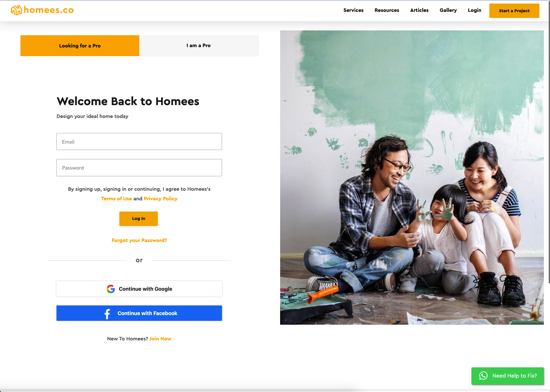Click the Google logo icon
The image size is (550, 392).
pos(111,289)
